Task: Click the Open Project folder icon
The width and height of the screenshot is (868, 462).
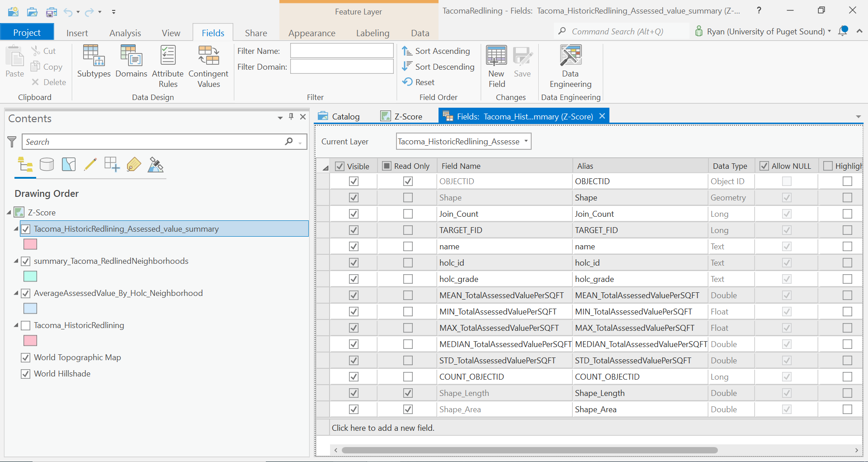Action: click(x=32, y=11)
